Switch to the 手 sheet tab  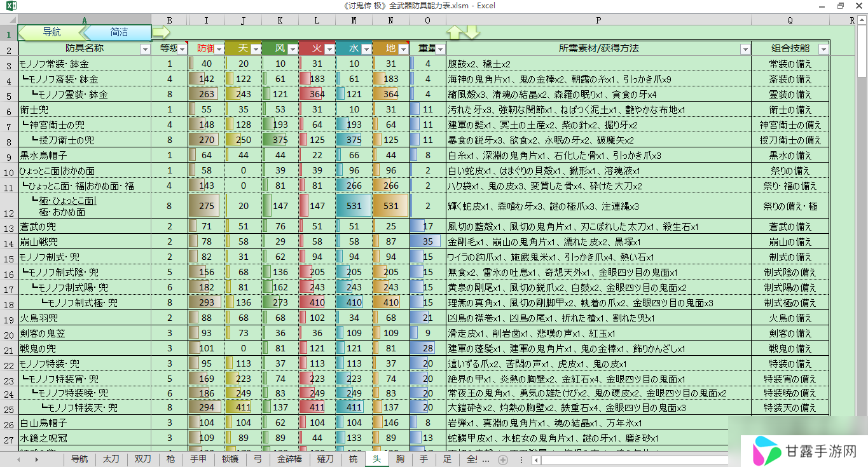pos(424,459)
